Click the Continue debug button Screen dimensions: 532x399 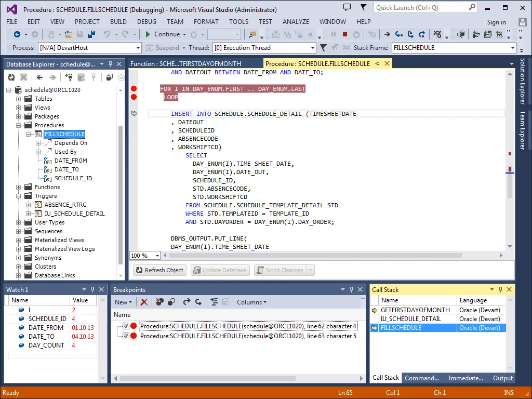pos(163,35)
